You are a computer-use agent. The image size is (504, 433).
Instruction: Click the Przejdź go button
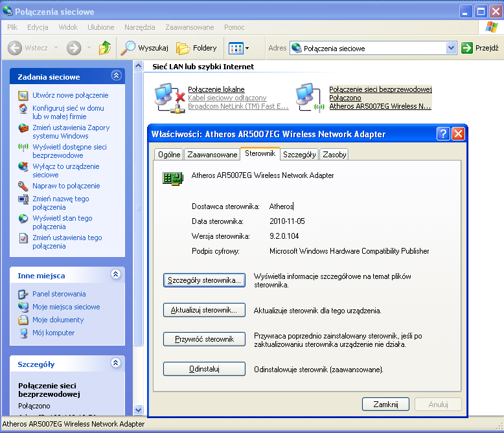pyautogui.click(x=480, y=48)
